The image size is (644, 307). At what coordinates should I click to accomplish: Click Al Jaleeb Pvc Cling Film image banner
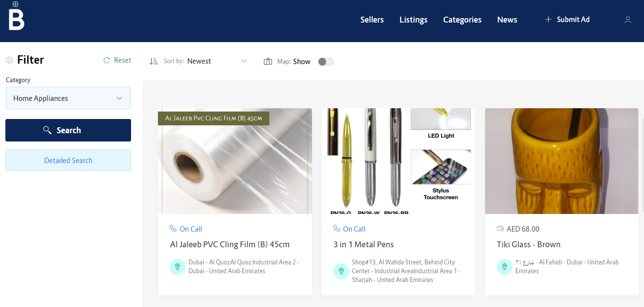point(214,118)
